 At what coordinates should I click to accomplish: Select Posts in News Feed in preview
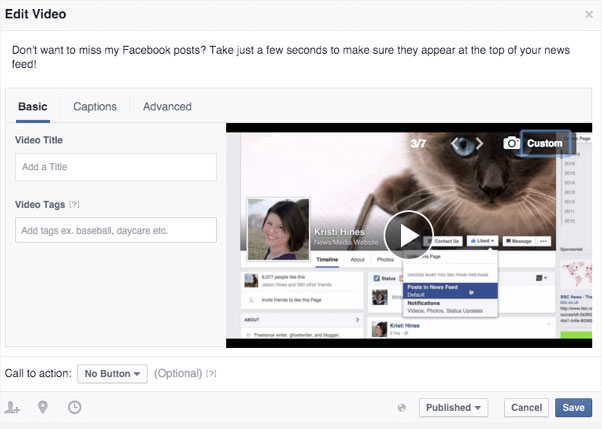(450, 291)
